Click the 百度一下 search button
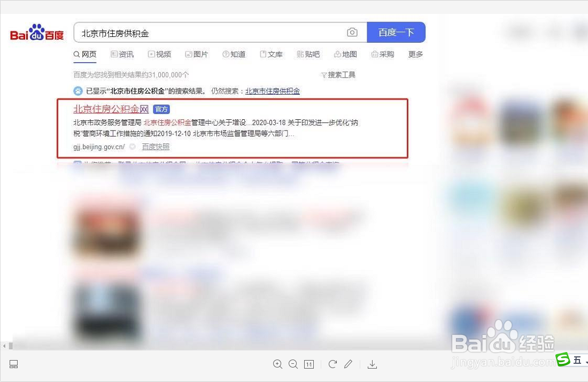Image resolution: width=588 pixels, height=382 pixels. (x=396, y=32)
